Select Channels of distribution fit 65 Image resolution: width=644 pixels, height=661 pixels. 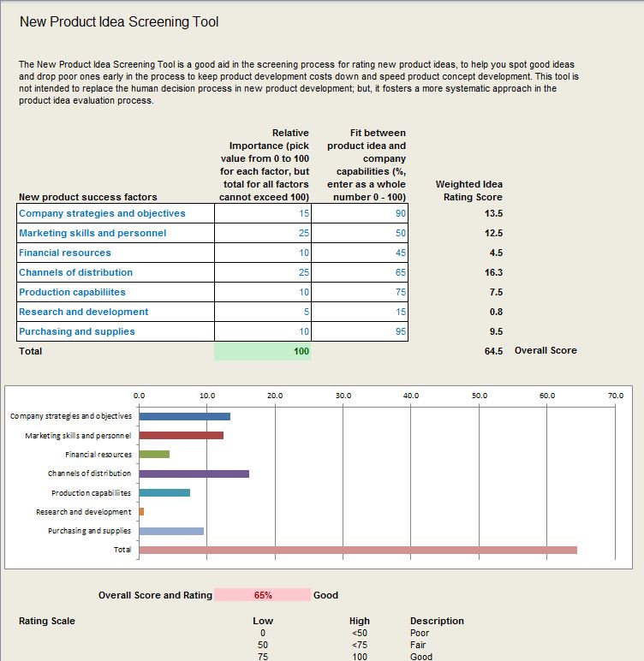[x=360, y=272]
